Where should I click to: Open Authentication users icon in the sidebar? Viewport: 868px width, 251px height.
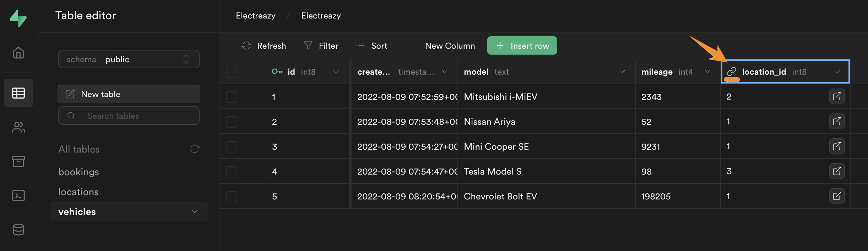pos(18,127)
